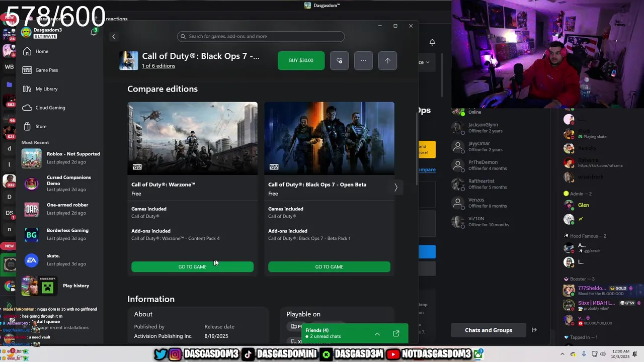Click the up-arrow button next to ellipsis
Image resolution: width=644 pixels, height=362 pixels.
(x=387, y=60)
